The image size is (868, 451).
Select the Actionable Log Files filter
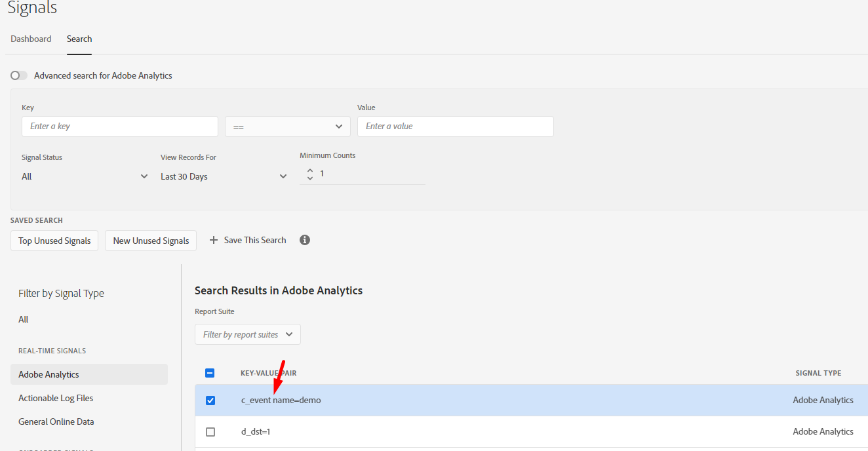coord(56,398)
